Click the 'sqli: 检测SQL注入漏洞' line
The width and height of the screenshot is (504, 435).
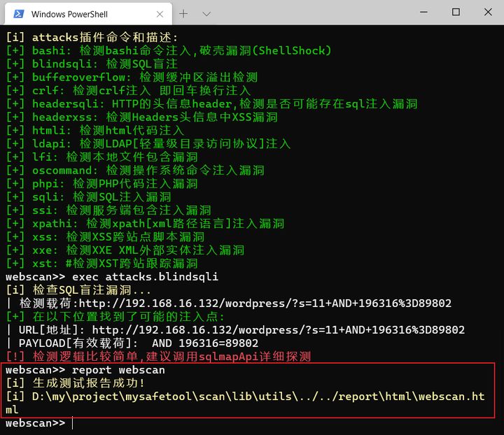[x=89, y=197]
